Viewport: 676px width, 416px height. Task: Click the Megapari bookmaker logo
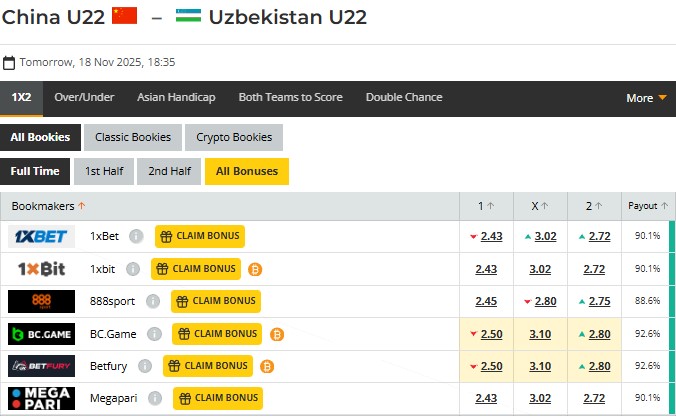point(41,398)
